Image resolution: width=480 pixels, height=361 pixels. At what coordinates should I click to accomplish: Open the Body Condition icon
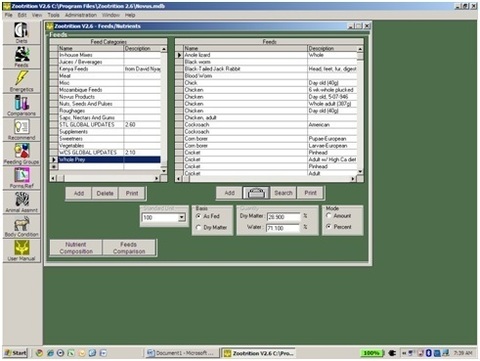pos(21,226)
